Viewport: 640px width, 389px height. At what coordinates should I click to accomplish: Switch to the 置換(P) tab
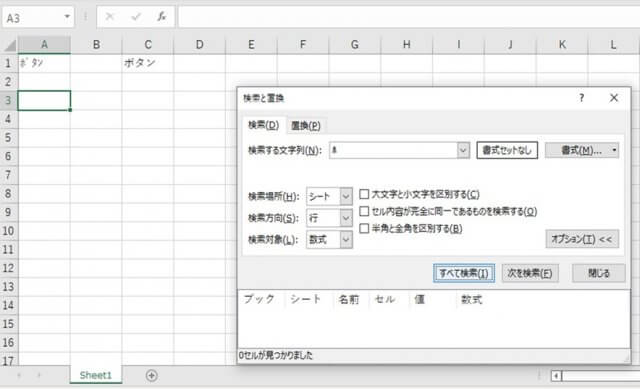point(306,126)
